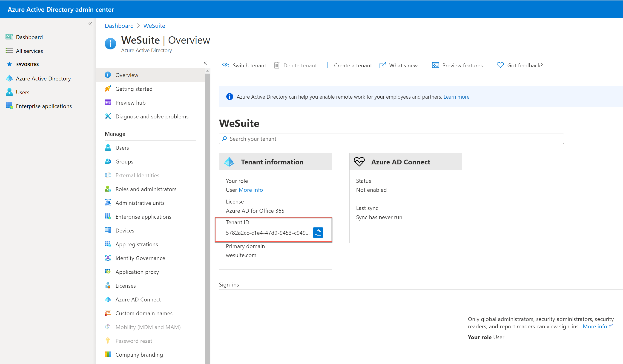Viewport: 623px width, 364px height.
Task: Click the Getting started rocket icon
Action: (x=108, y=89)
